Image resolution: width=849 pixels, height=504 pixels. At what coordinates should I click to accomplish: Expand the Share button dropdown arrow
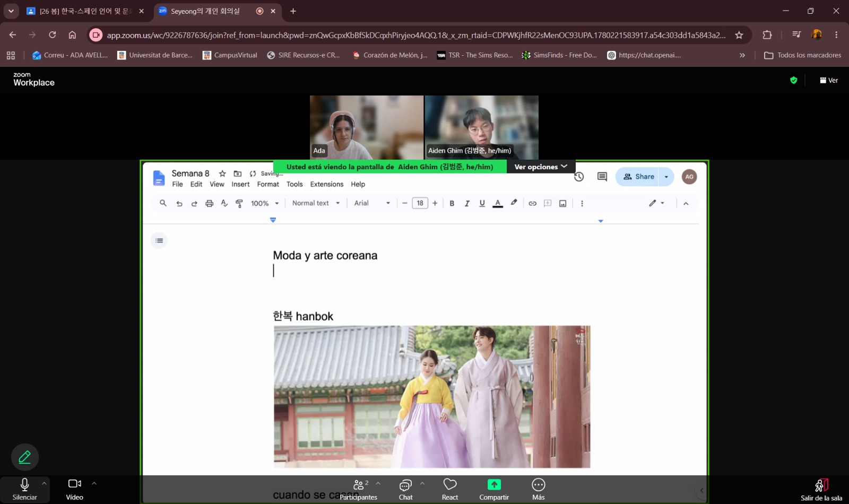tap(666, 177)
